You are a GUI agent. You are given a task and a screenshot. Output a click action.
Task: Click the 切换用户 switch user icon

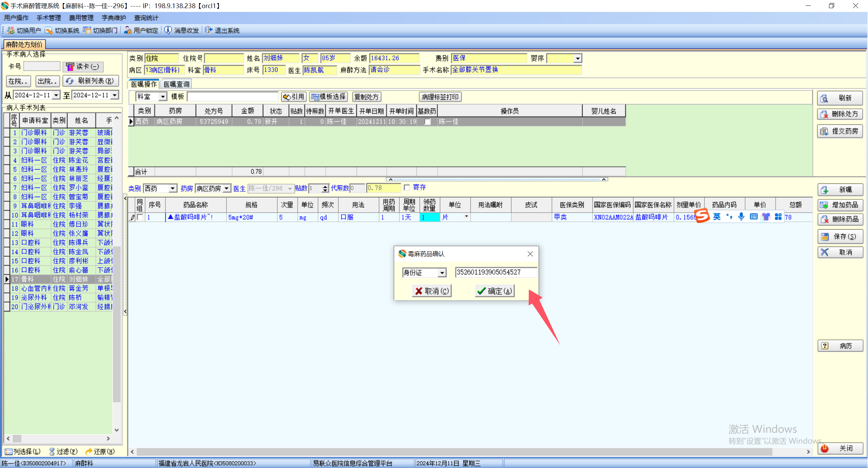[x=11, y=31]
